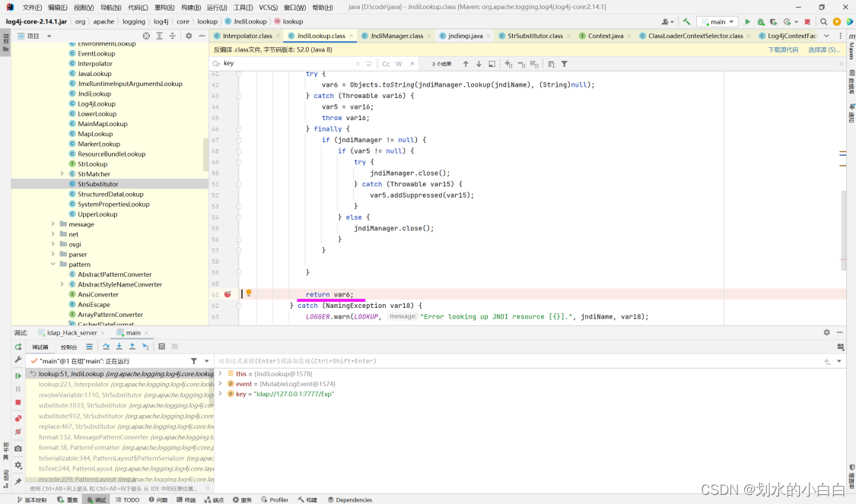Expand 'this' variable in debugger
856x504 pixels.
pyautogui.click(x=220, y=374)
